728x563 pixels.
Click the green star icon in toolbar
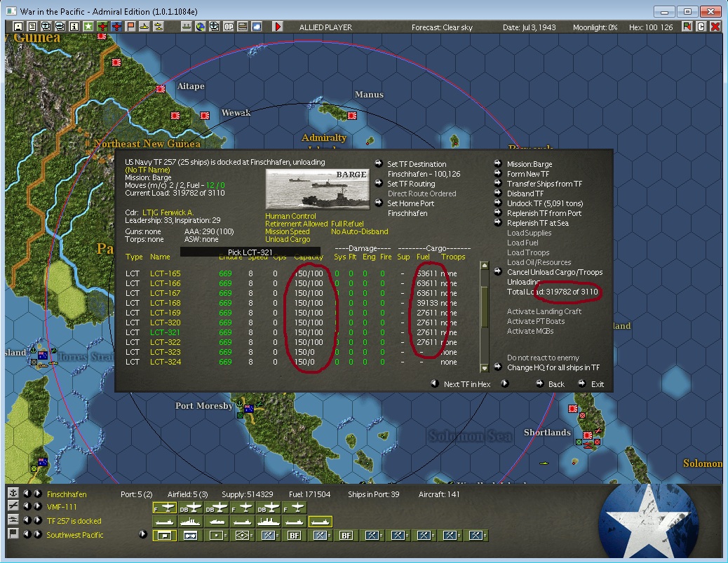click(x=88, y=27)
